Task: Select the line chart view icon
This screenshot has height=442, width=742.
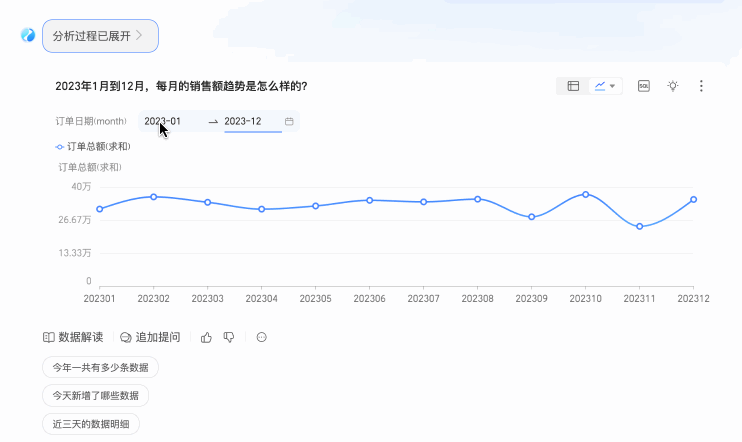Action: [600, 86]
